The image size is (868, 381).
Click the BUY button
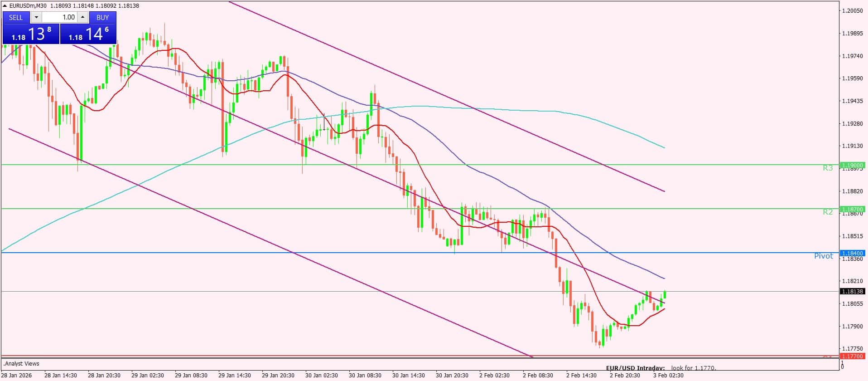point(103,17)
